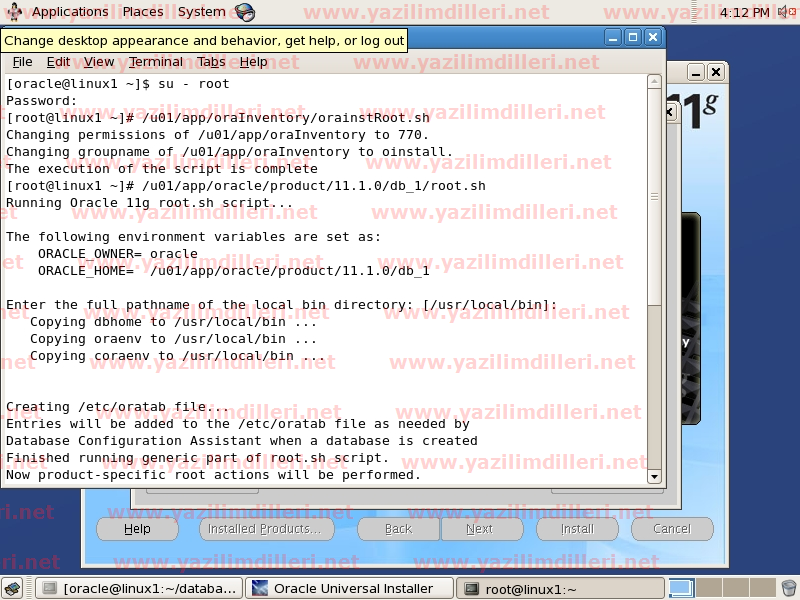Open the volume control speaker icon

[x=786, y=12]
